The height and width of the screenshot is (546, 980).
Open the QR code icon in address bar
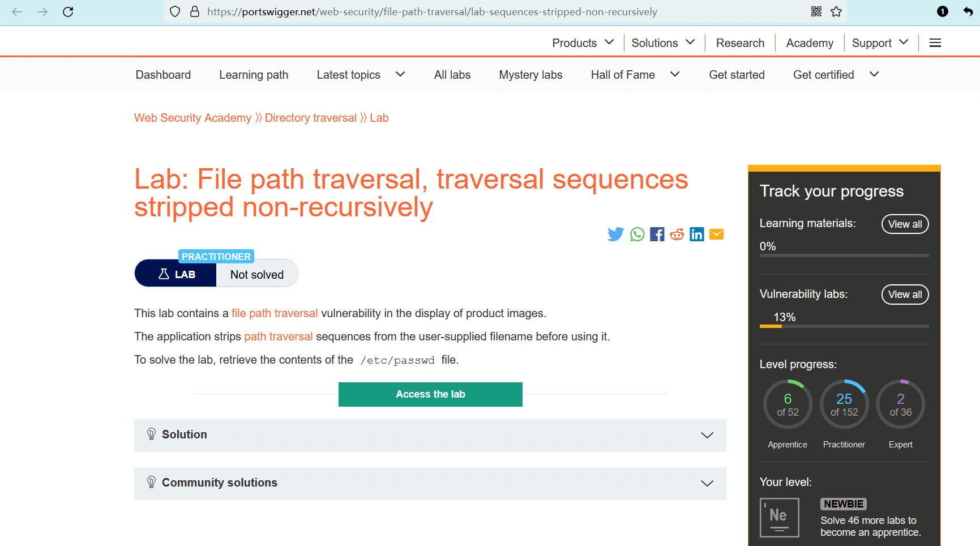[x=816, y=12]
